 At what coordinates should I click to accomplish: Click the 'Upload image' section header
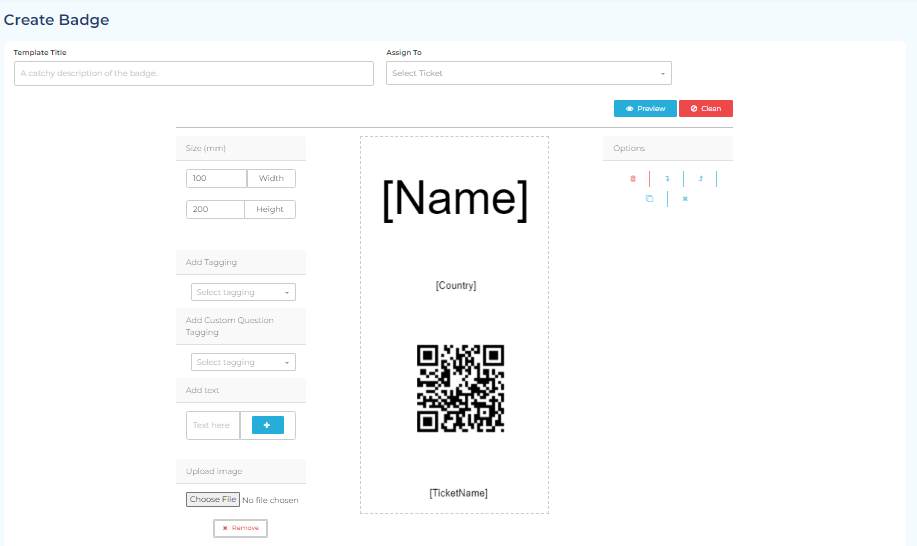[241, 471]
